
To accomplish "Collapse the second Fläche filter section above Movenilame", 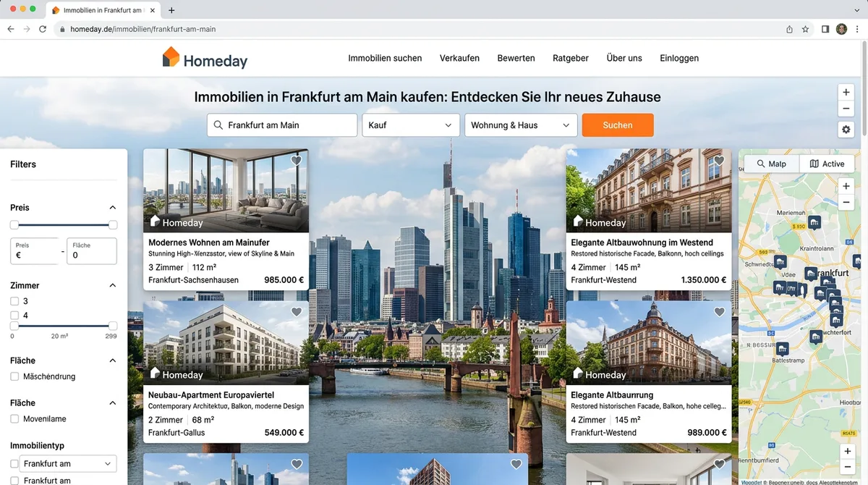I will [x=112, y=402].
